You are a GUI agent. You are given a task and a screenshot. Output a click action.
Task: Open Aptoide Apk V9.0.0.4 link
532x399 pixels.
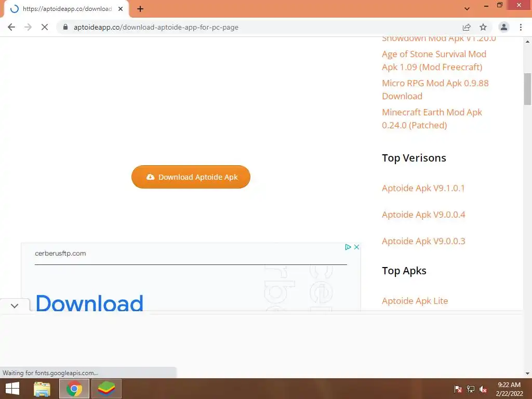pos(423,215)
